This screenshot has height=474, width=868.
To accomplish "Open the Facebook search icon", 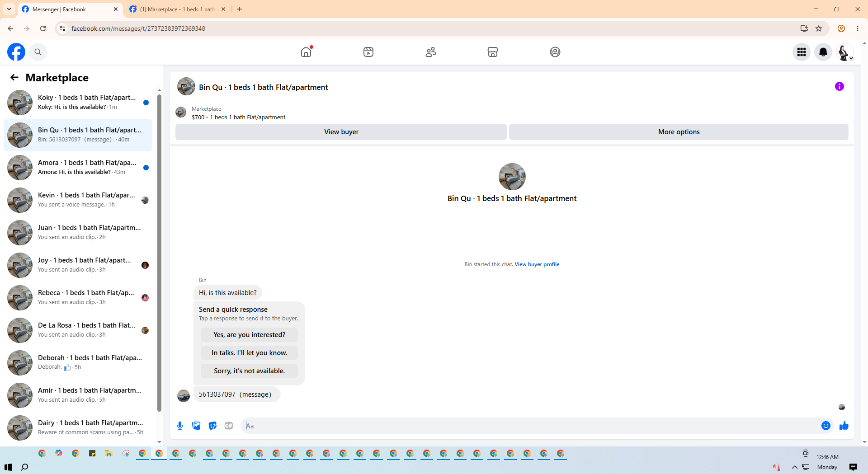I will (x=38, y=52).
